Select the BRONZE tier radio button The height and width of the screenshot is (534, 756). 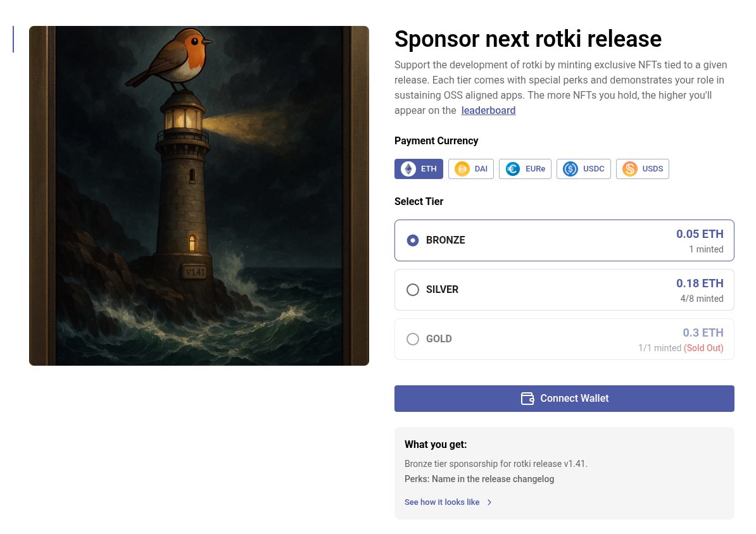coord(413,240)
